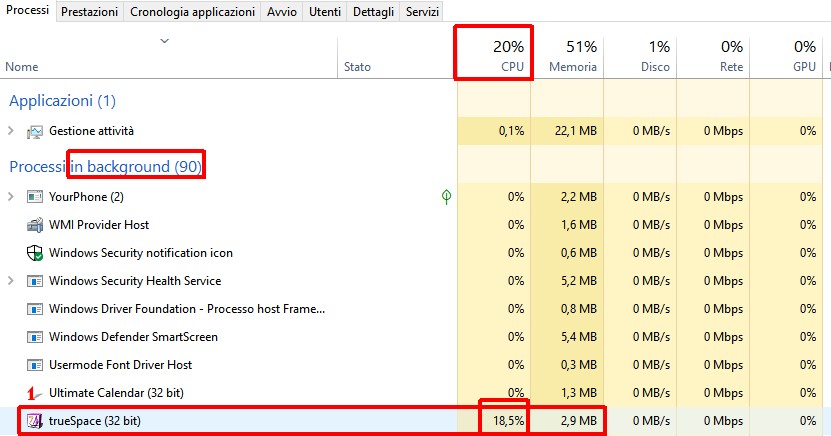831x436 pixels.
Task: Switch to the Processi tab
Action: point(28,10)
